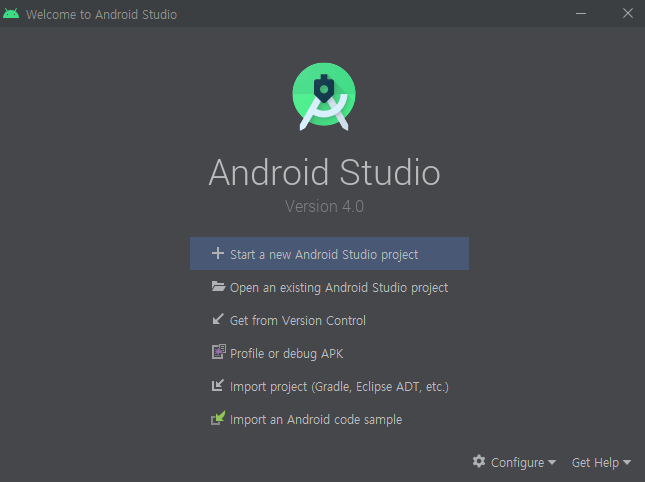Choose Import an Android code sample
Image resolution: width=645 pixels, height=482 pixels.
(329, 419)
